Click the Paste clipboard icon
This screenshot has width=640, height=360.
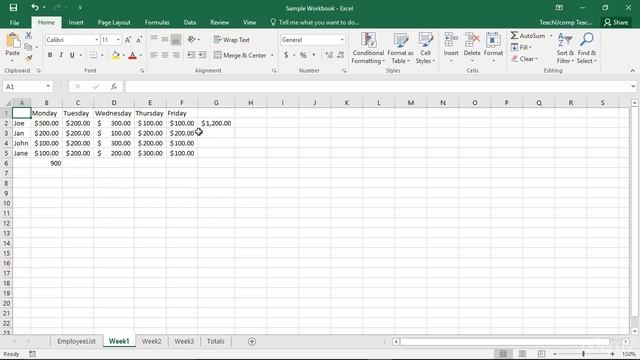pos(12,41)
